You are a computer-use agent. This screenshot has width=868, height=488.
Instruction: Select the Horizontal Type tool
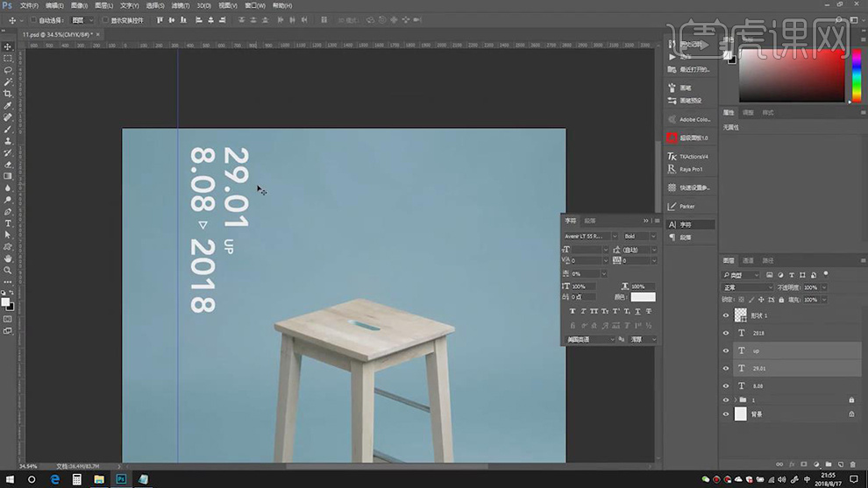[8, 223]
